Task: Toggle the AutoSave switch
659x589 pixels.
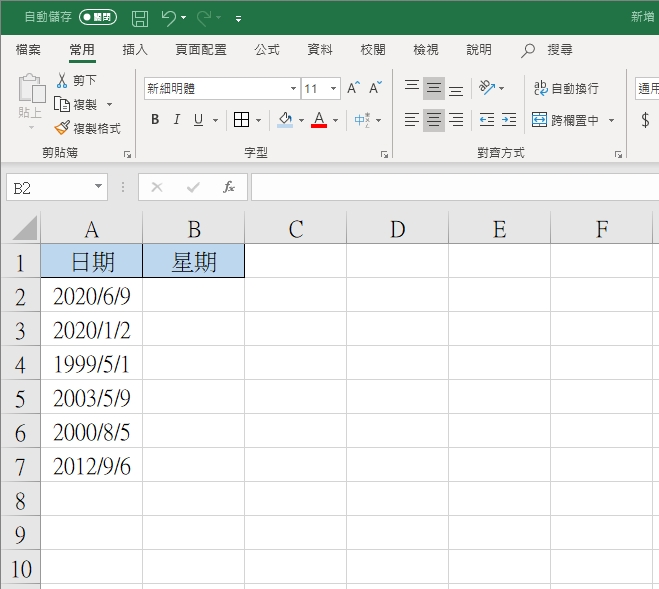Action: coord(97,18)
